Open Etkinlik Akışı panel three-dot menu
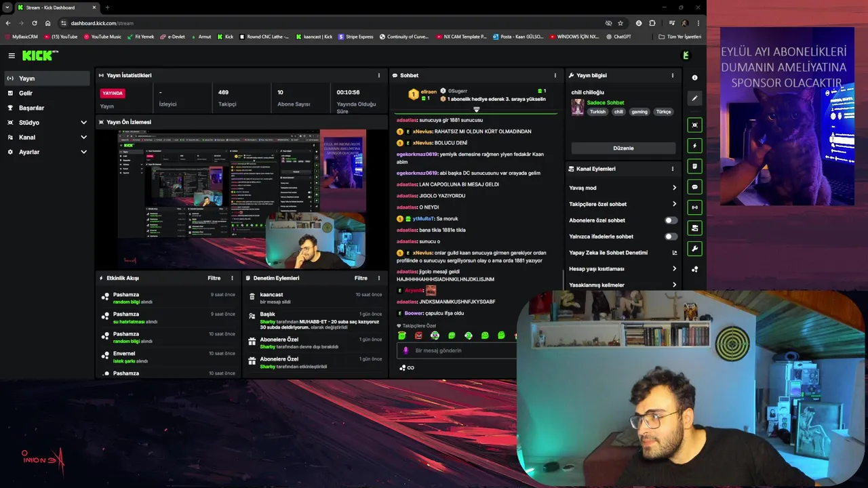This screenshot has width=868, height=488. (x=232, y=278)
